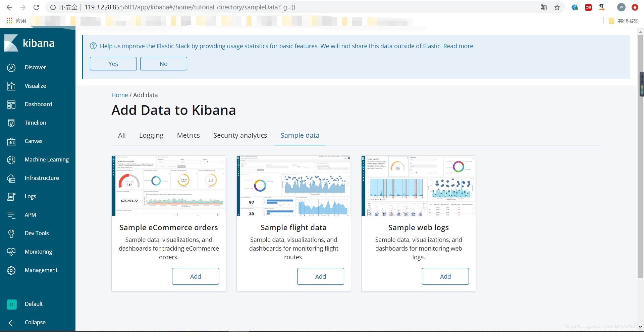Click the Sample web logs title
Screen dimensions: 644x332
(x=419, y=227)
